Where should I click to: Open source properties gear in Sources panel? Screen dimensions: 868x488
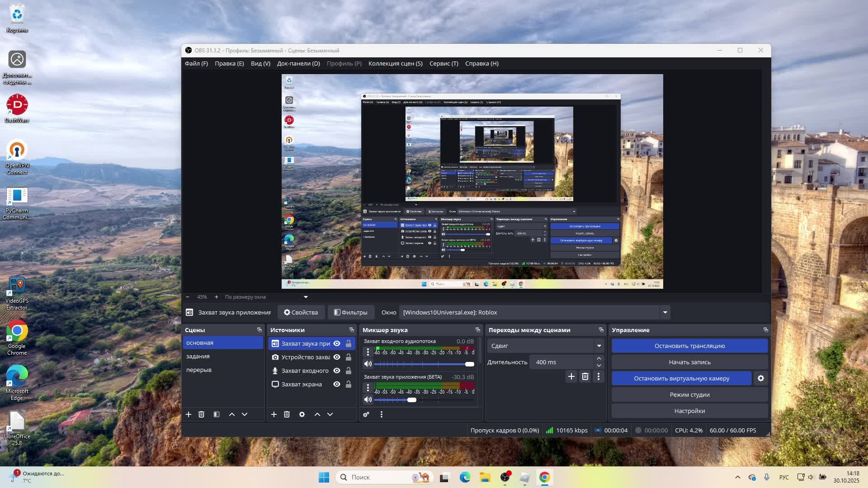(302, 414)
